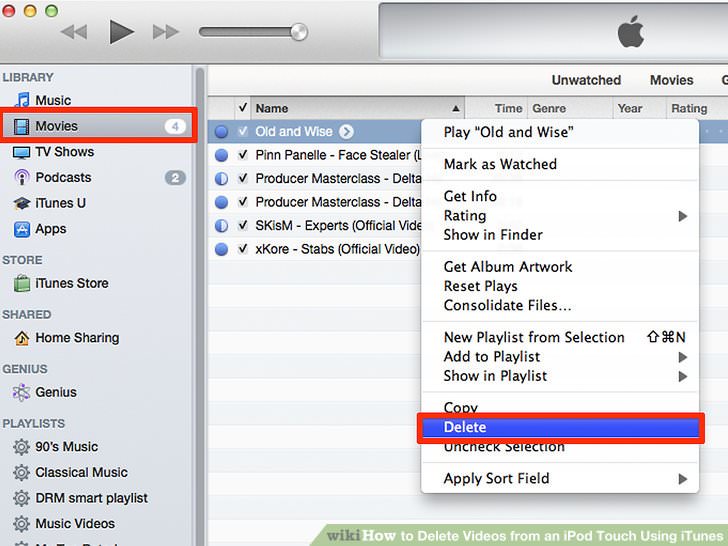Select the TV Shows icon in sidebar
The height and width of the screenshot is (546, 728).
(21, 152)
